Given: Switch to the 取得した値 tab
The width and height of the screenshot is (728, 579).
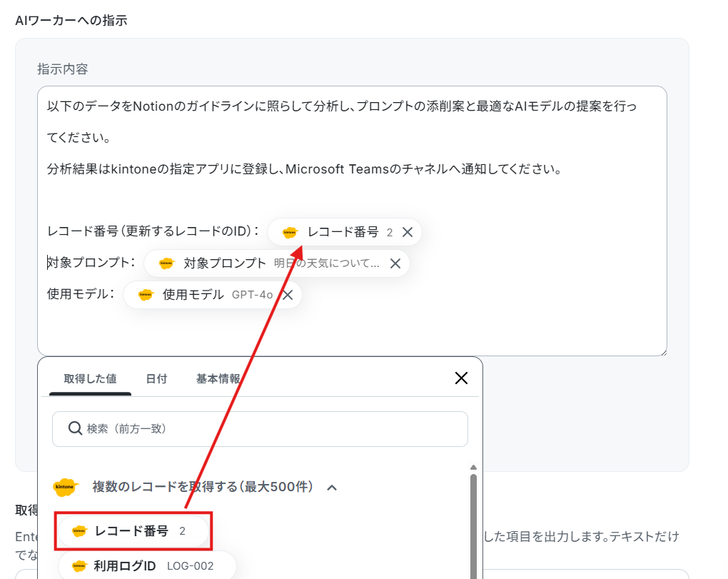Looking at the screenshot, I should tap(90, 379).
